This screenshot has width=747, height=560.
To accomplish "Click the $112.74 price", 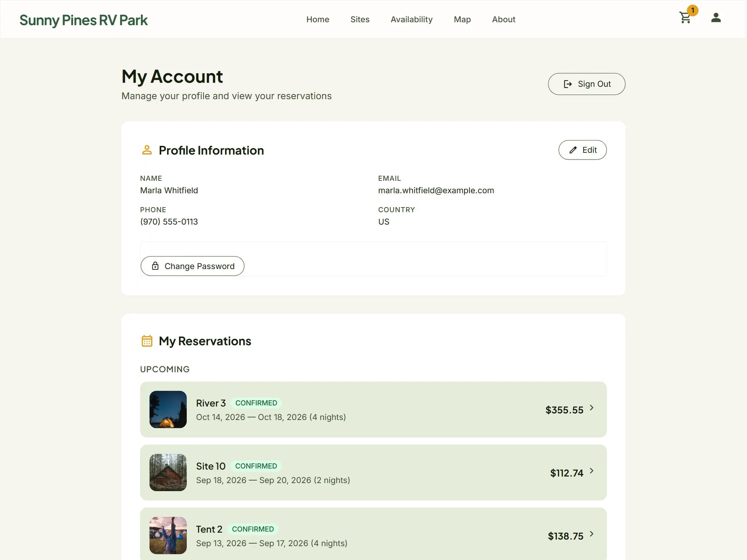I will (566, 473).
